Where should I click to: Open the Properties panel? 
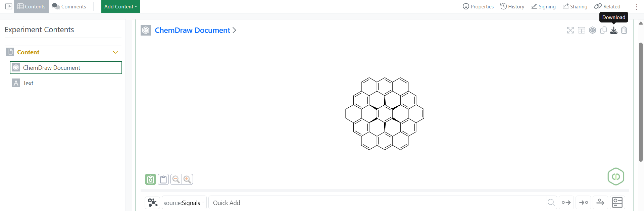[x=478, y=6]
